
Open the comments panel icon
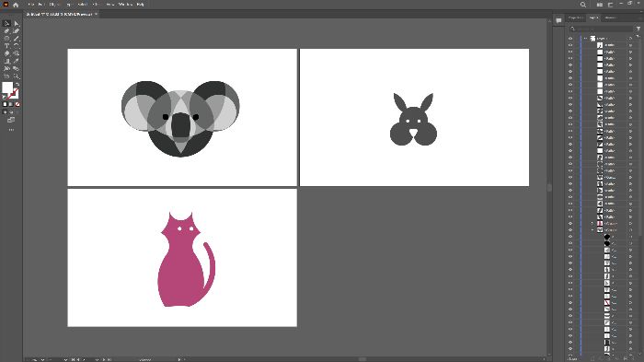(x=558, y=20)
